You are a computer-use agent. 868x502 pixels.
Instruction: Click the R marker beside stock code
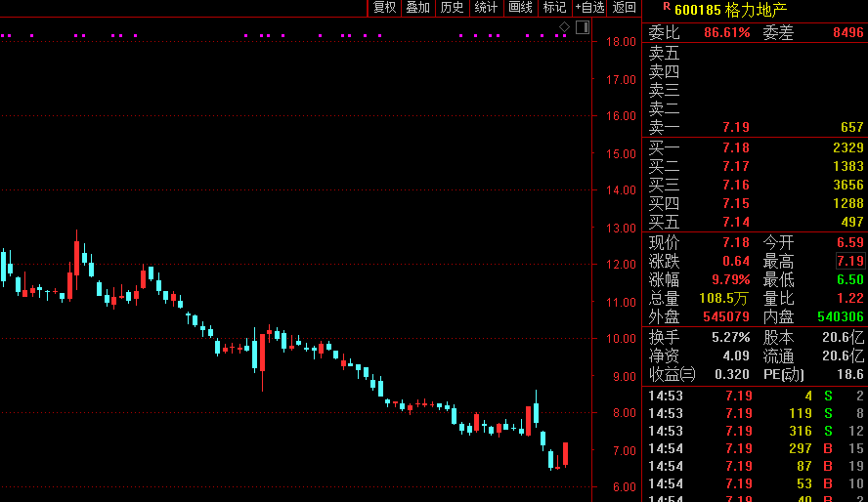667,6
